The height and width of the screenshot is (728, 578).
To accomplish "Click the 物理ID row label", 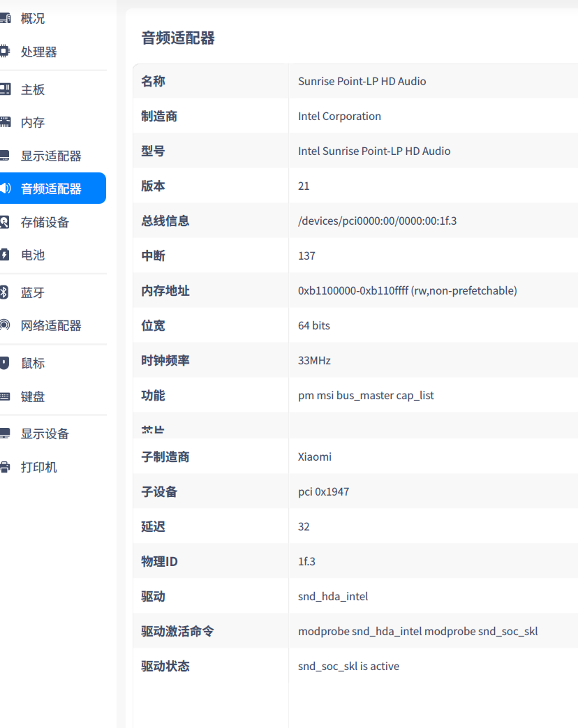I will coord(159,561).
